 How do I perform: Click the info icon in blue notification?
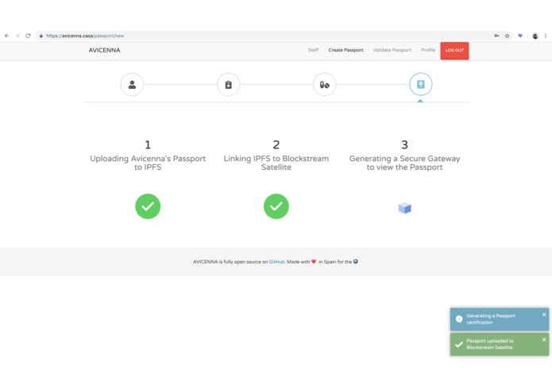pos(459,319)
